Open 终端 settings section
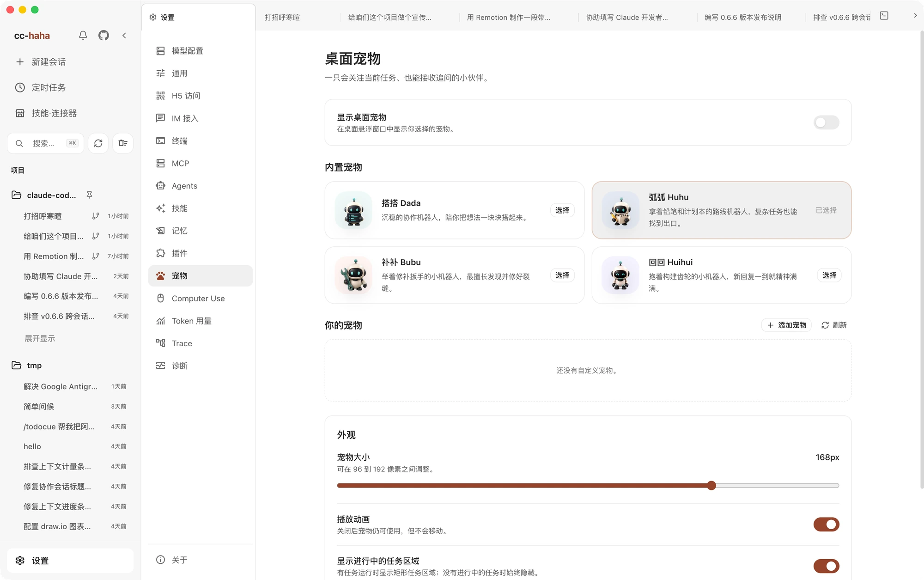This screenshot has height=580, width=924. coord(201,141)
